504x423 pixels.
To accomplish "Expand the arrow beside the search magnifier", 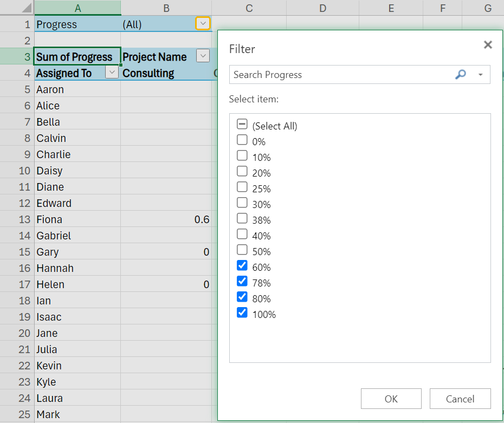I will pyautogui.click(x=479, y=74).
